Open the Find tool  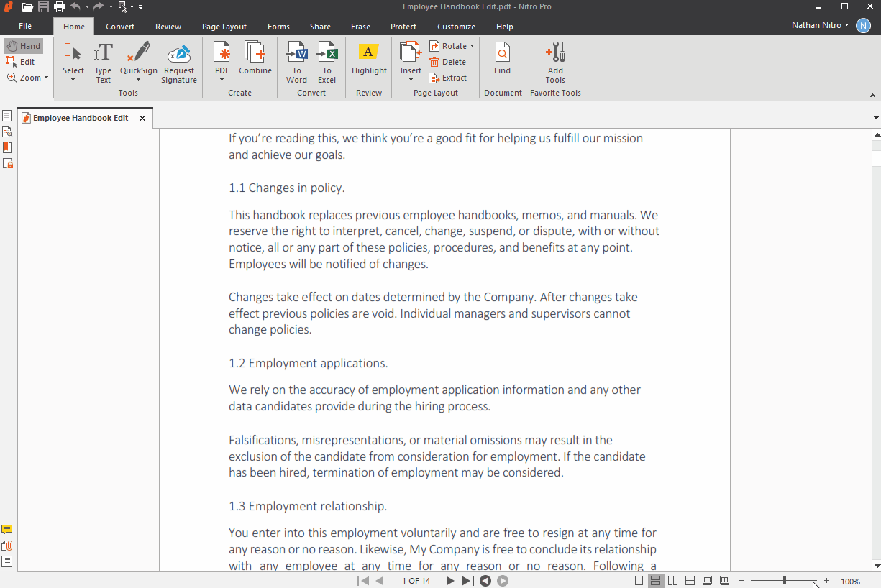502,58
